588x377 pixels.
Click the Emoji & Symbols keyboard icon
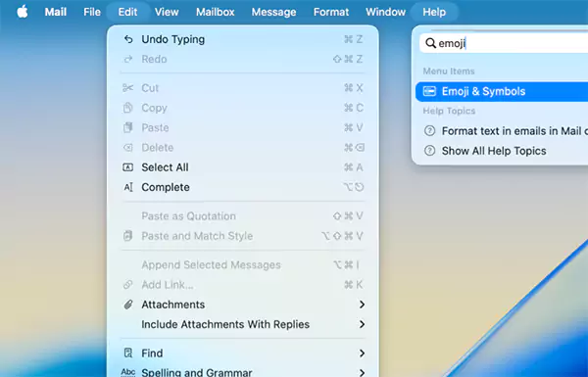click(429, 91)
